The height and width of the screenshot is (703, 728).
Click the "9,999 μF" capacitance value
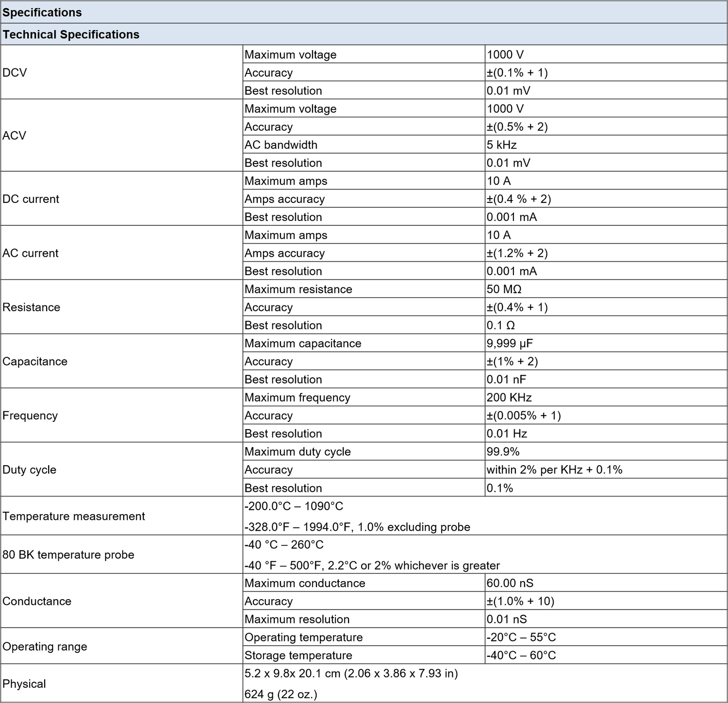coord(510,344)
